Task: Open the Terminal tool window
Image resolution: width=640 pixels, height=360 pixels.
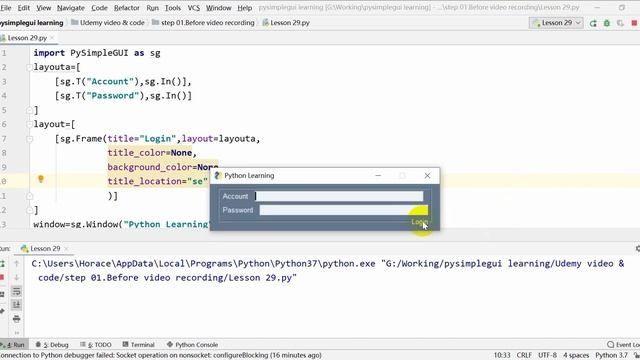Action: 138,344
